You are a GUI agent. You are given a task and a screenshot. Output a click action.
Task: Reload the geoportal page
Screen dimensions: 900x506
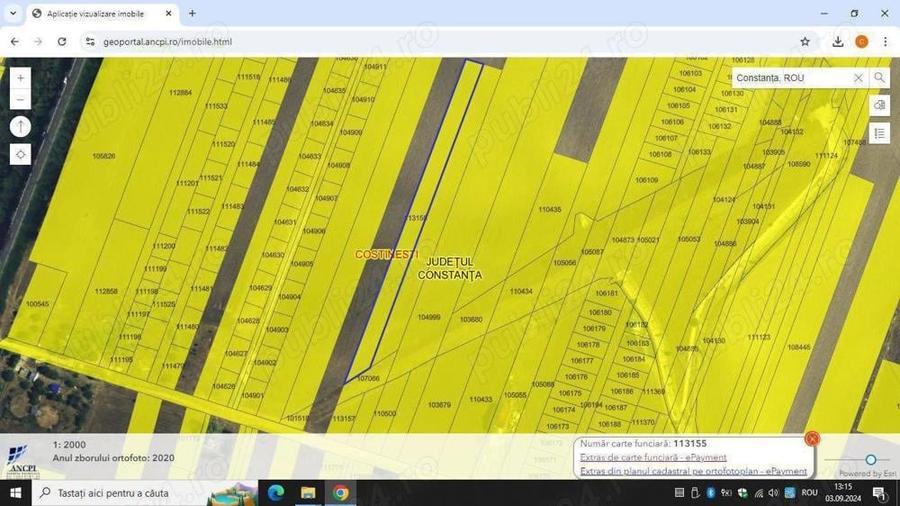coord(62,41)
